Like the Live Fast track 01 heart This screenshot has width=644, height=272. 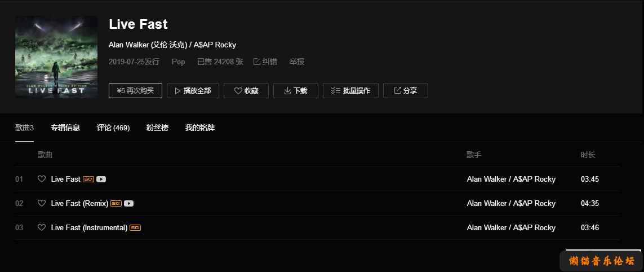point(42,179)
